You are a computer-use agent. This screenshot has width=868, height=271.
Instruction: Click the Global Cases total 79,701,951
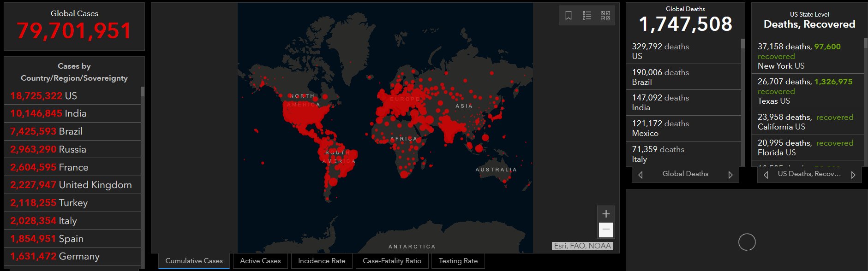coord(74,31)
